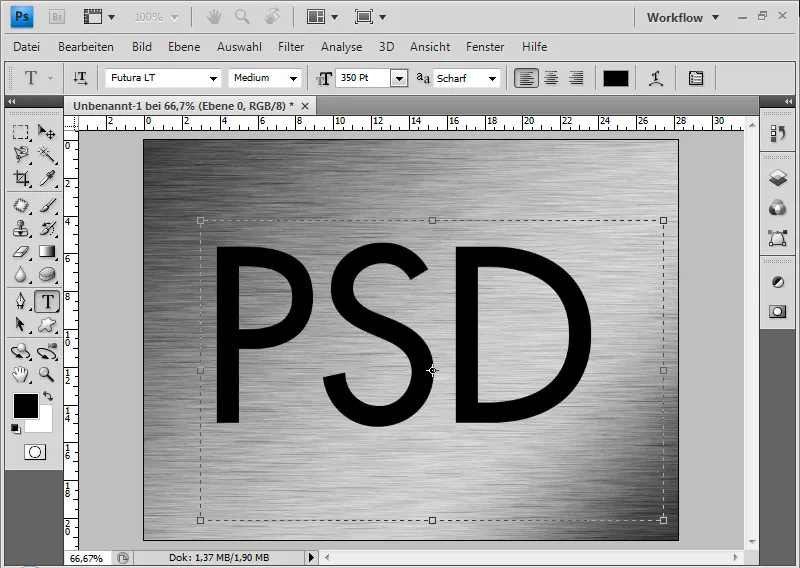Open the Fenster menu
800x568 pixels.
point(485,46)
